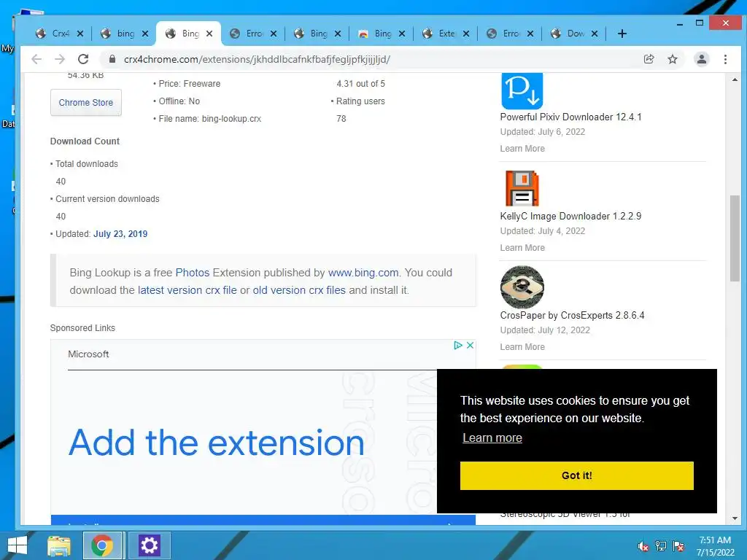The image size is (747, 560).
Task: Click Learn More under Powerful Pixiv Downloader
Action: point(522,149)
